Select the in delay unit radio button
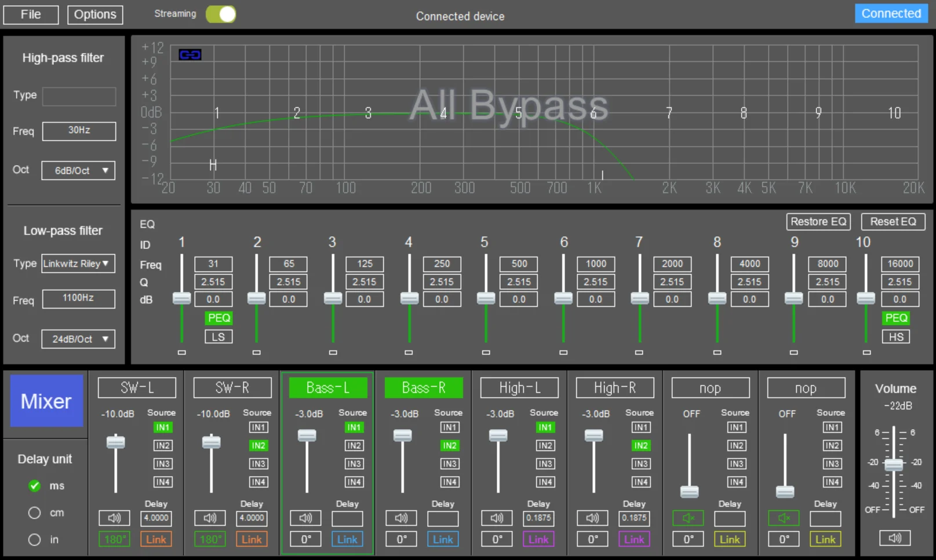Image resolution: width=936 pixels, height=560 pixels. click(35, 540)
